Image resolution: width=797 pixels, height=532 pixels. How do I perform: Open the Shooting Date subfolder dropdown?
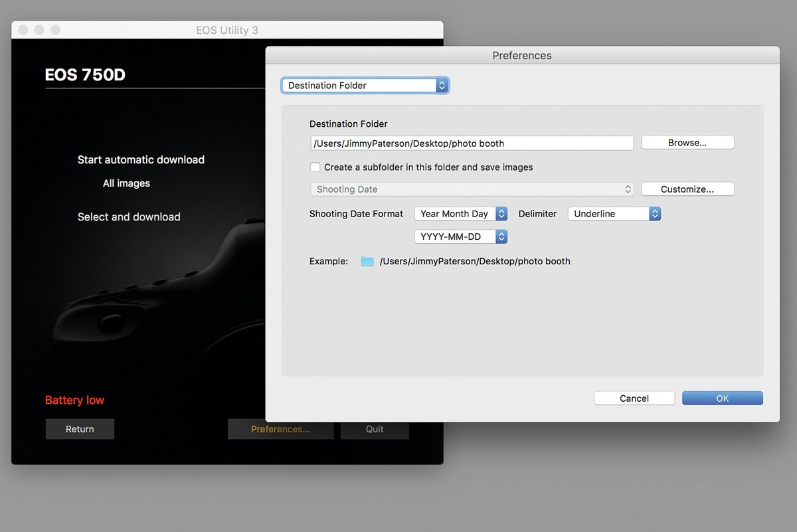[472, 189]
